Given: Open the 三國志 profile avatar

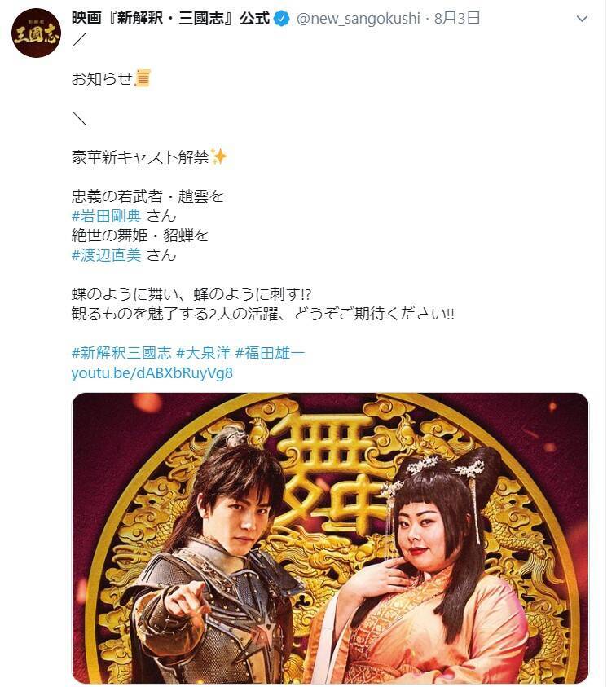Looking at the screenshot, I should tap(36, 33).
